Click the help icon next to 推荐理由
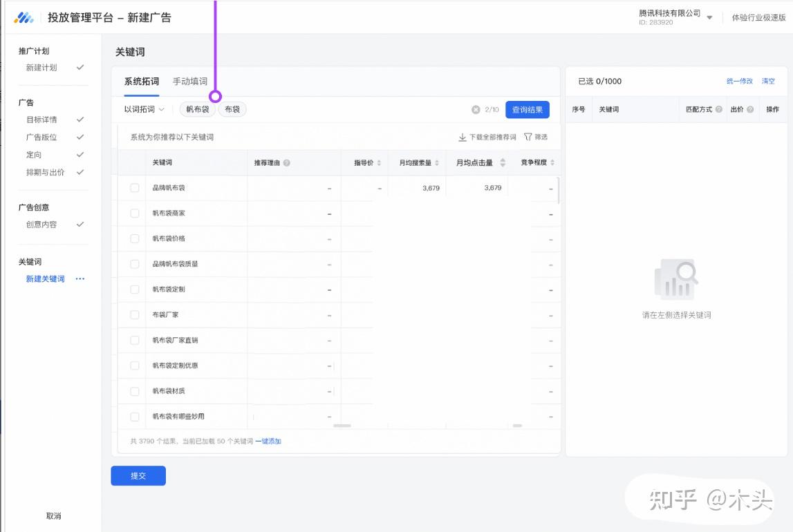This screenshot has width=793, height=532. click(286, 163)
